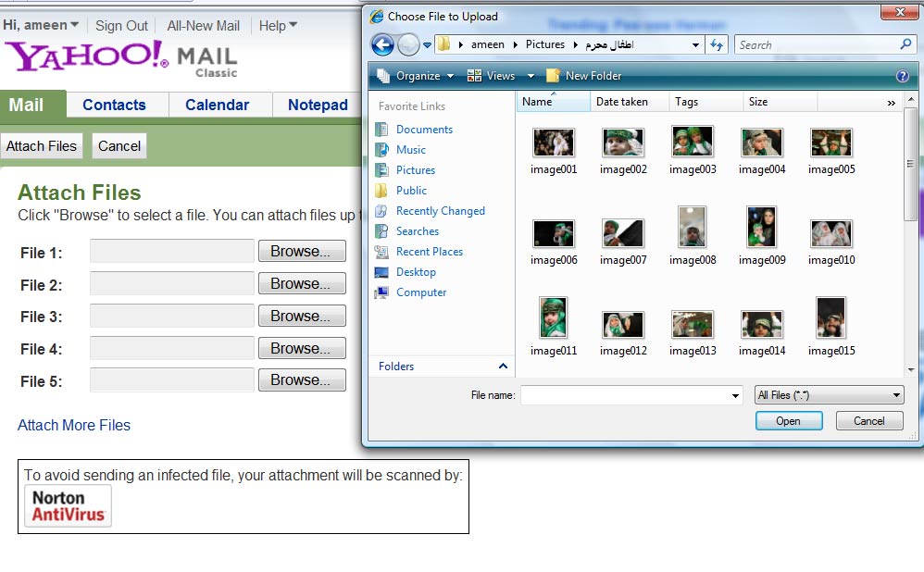Screen dimensions: 924x572
Task: Click the New Folder toolbar button
Action: click(583, 76)
